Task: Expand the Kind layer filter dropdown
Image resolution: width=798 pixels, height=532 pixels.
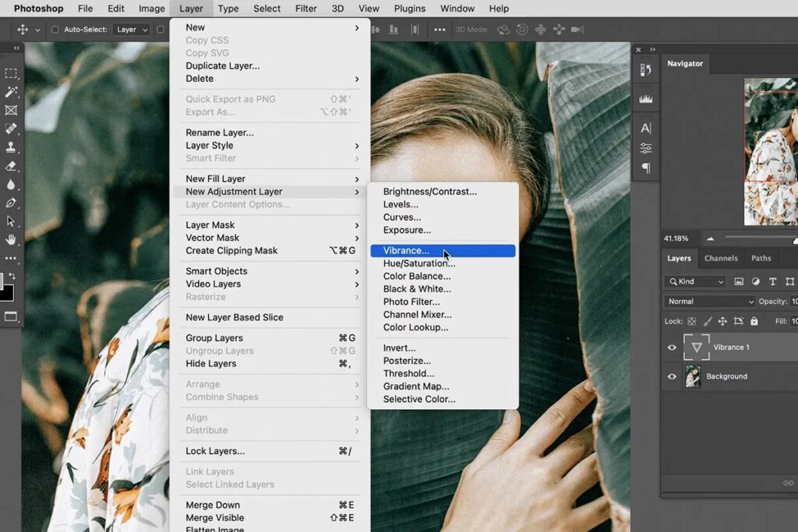Action: click(694, 281)
